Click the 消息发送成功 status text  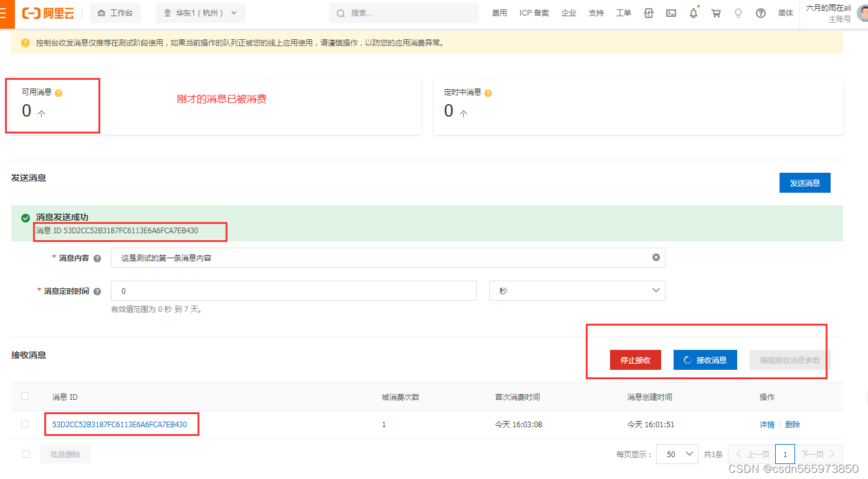(62, 217)
